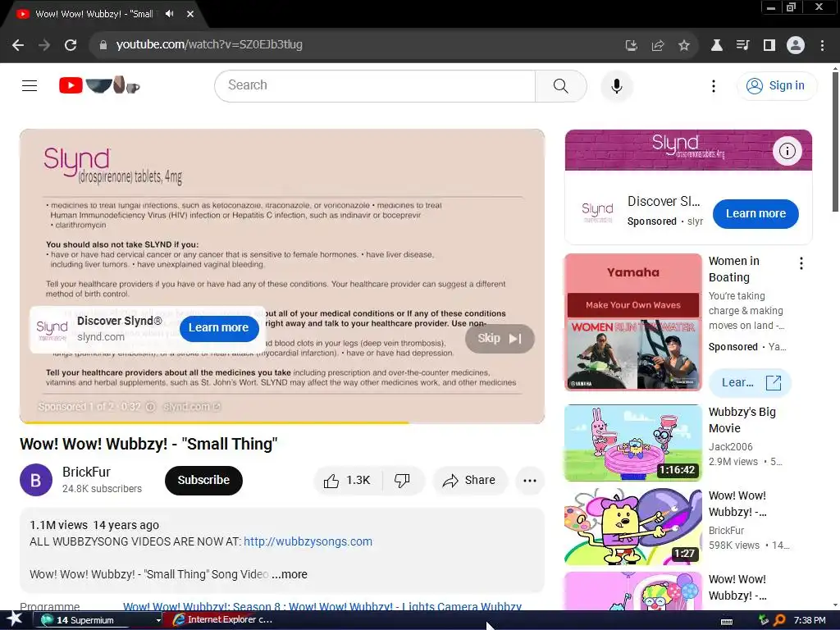Open the 1:27 Wow! Wow! Wubbzy! thumbnail
840x630 pixels.
pyautogui.click(x=632, y=526)
